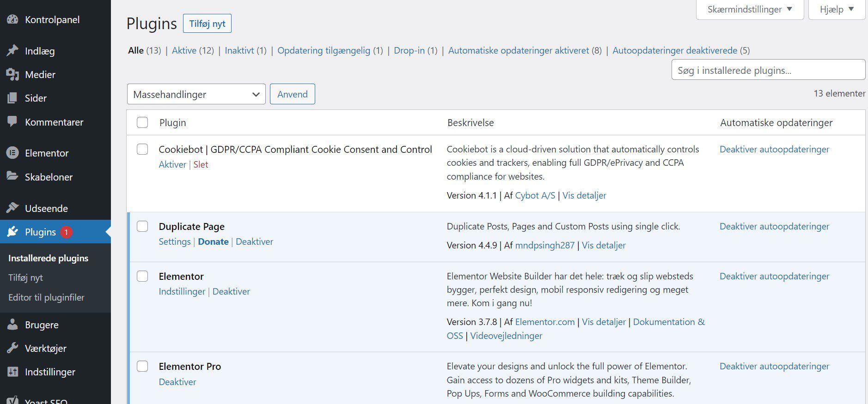Viewport: 868px width, 404px height.
Task: Filter plugins by Inaktivt
Action: click(239, 50)
